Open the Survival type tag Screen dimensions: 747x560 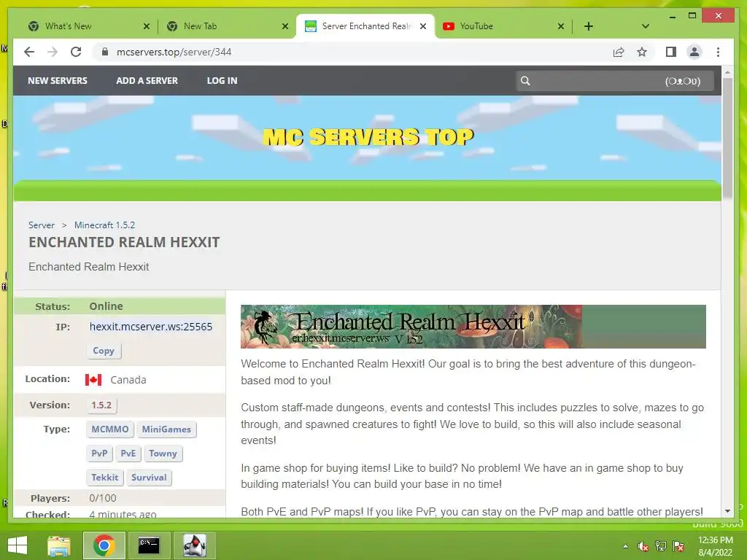click(x=149, y=478)
